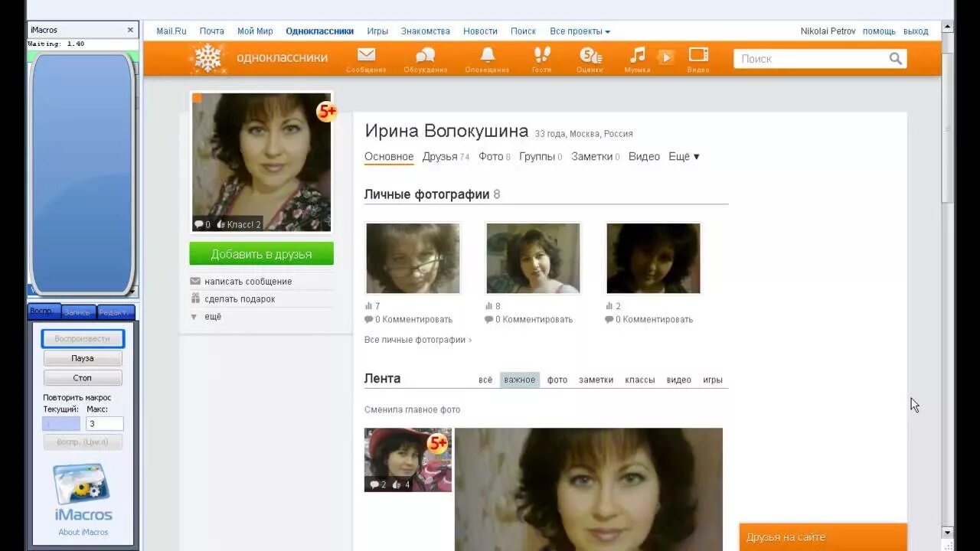Switch to iMacros Редакт. tab
This screenshot has width=980, height=551.
tap(116, 312)
